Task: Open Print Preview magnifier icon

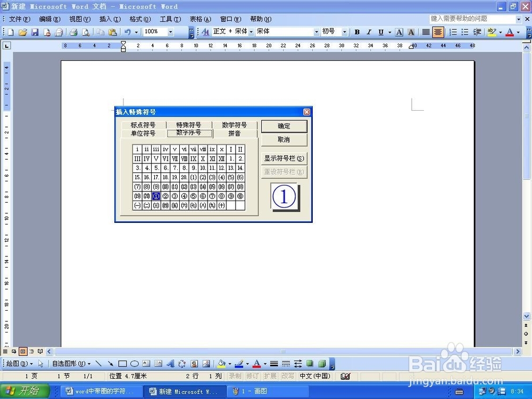Action: tap(86, 32)
